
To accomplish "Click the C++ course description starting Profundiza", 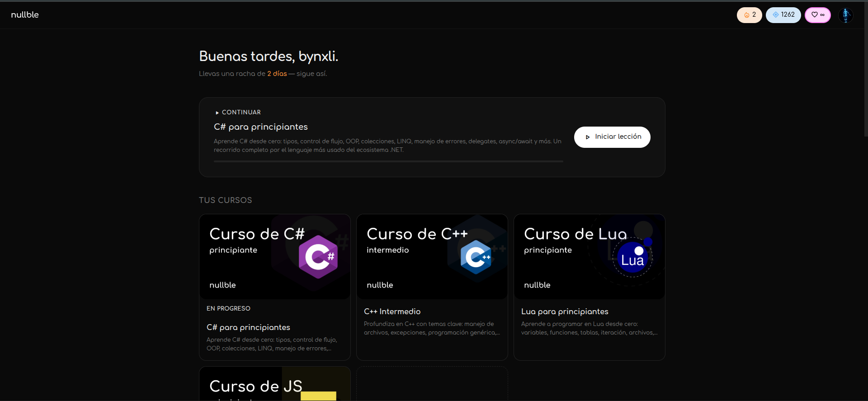I will [432, 328].
